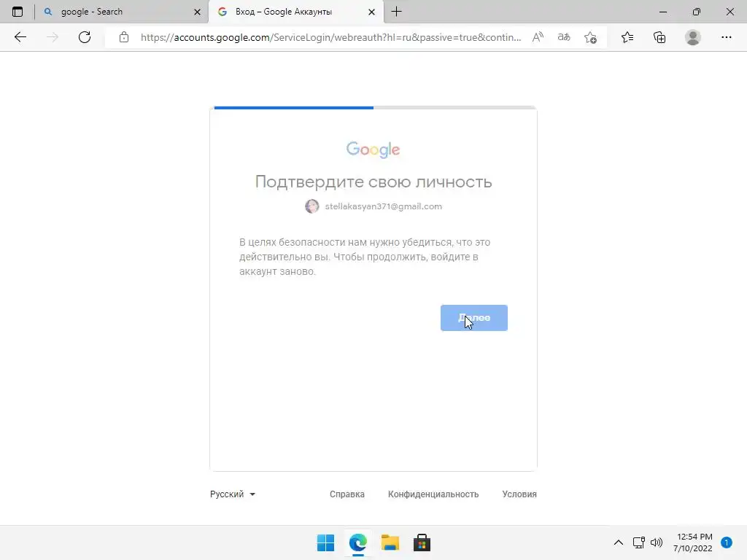Minimize the browser window
This screenshot has width=747, height=560.
click(x=662, y=12)
